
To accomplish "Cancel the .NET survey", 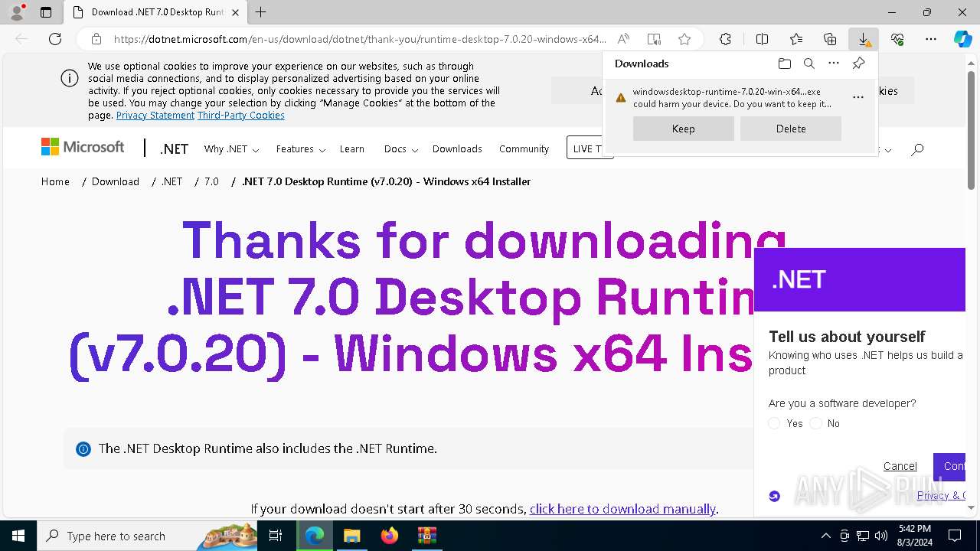I will [900, 466].
